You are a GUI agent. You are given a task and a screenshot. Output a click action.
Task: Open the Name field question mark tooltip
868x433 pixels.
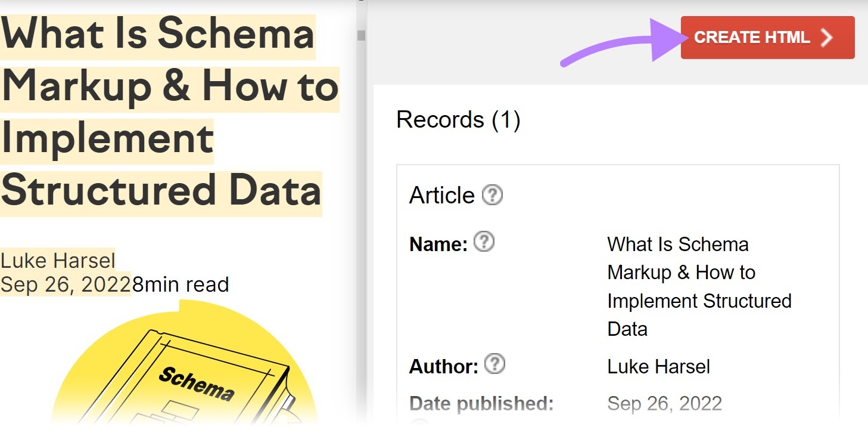(485, 242)
